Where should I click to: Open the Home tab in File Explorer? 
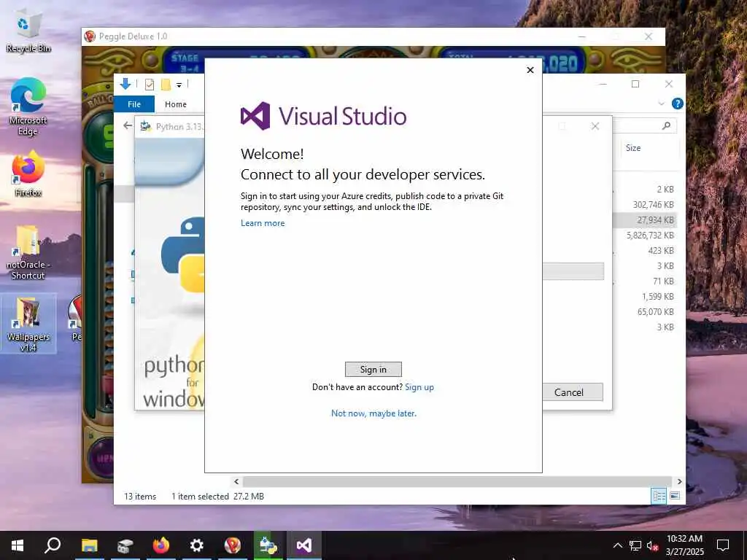[x=175, y=104]
